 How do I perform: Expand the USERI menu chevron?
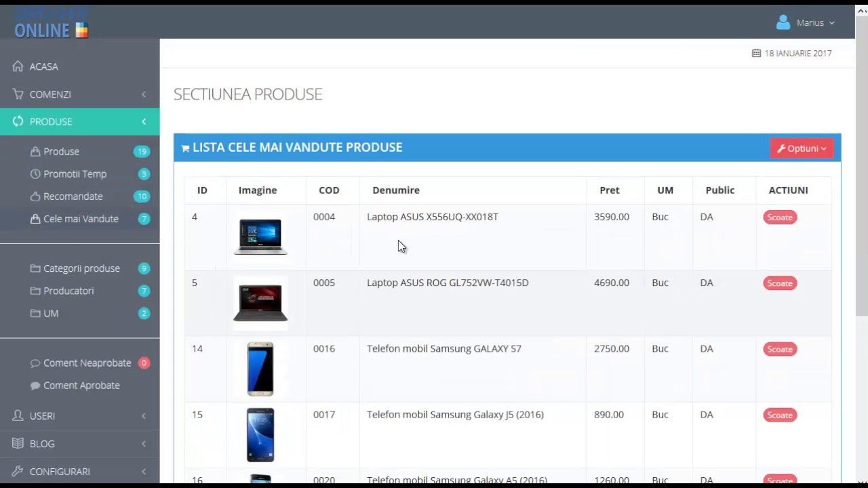pos(144,415)
